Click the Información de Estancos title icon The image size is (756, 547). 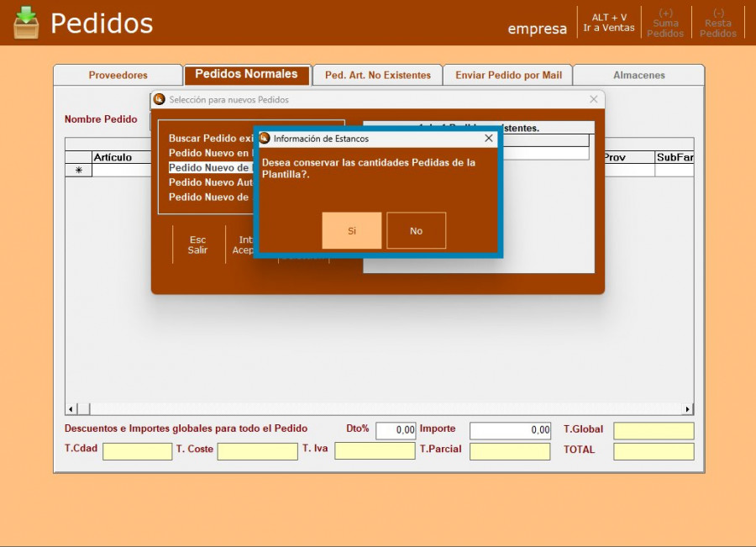pos(265,138)
